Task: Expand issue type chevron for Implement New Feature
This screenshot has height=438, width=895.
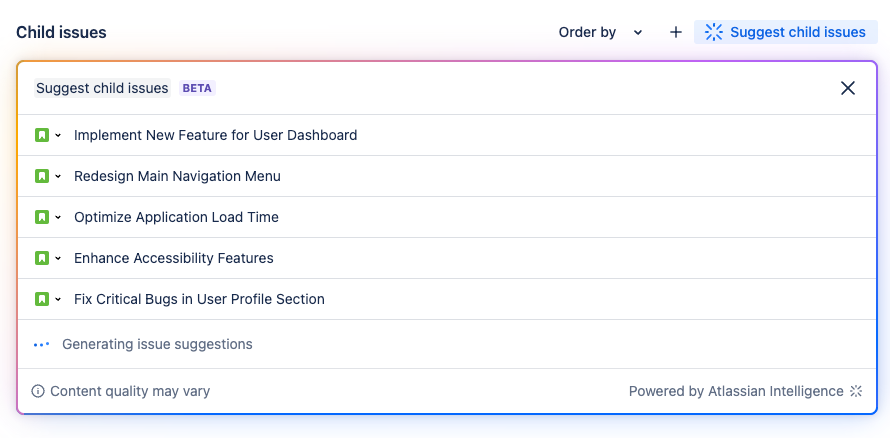Action: (58, 135)
